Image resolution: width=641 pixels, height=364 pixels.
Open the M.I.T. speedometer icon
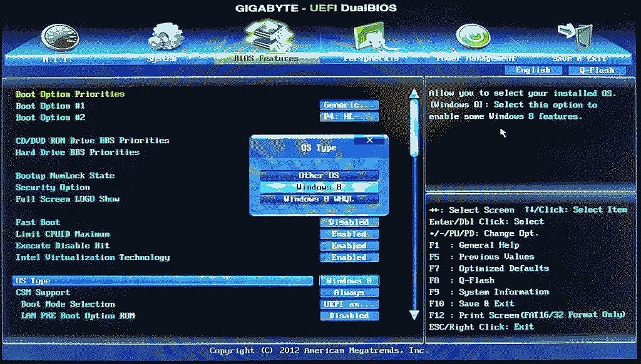(59, 37)
